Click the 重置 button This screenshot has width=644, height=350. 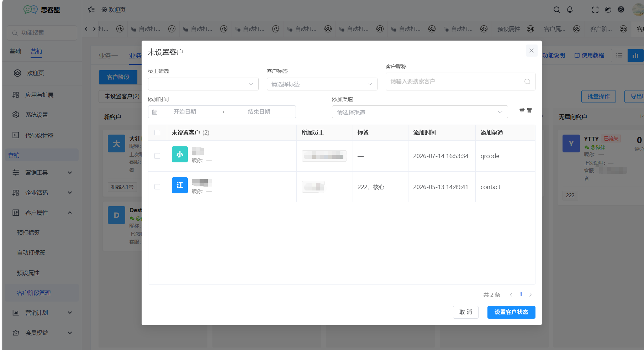click(526, 111)
